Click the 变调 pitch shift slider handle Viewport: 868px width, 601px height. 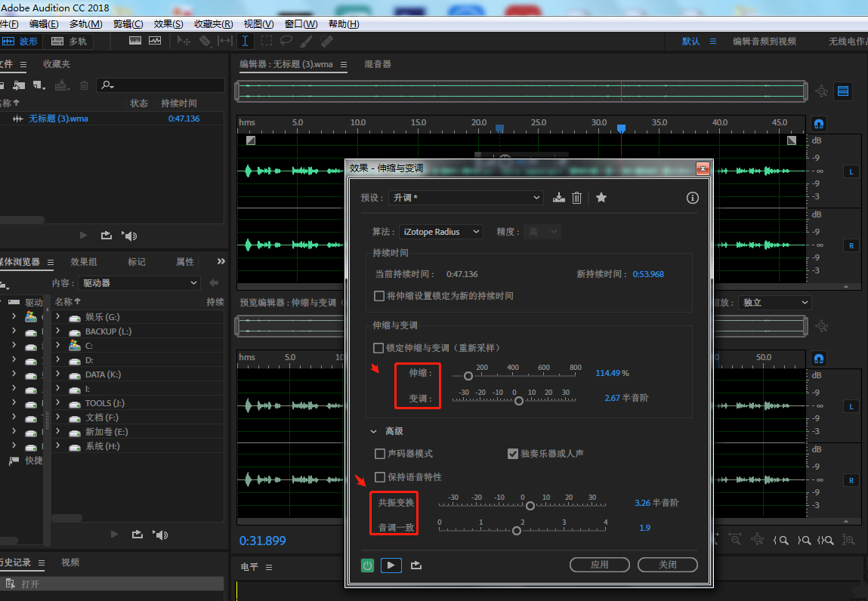click(519, 401)
